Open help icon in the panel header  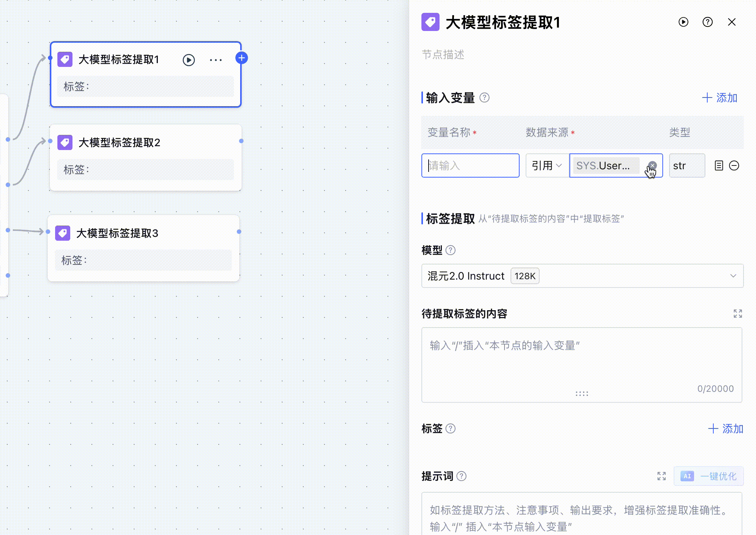707,22
